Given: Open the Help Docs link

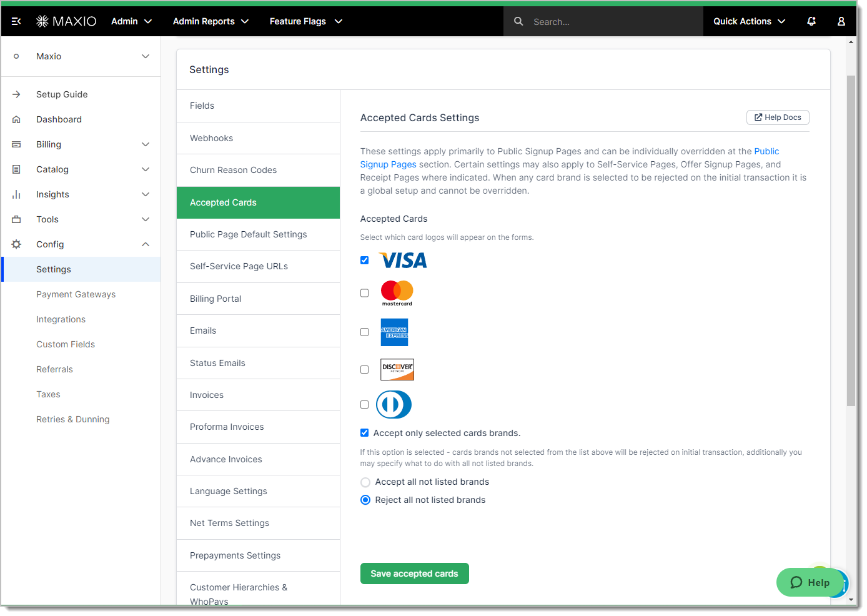Looking at the screenshot, I should point(778,117).
